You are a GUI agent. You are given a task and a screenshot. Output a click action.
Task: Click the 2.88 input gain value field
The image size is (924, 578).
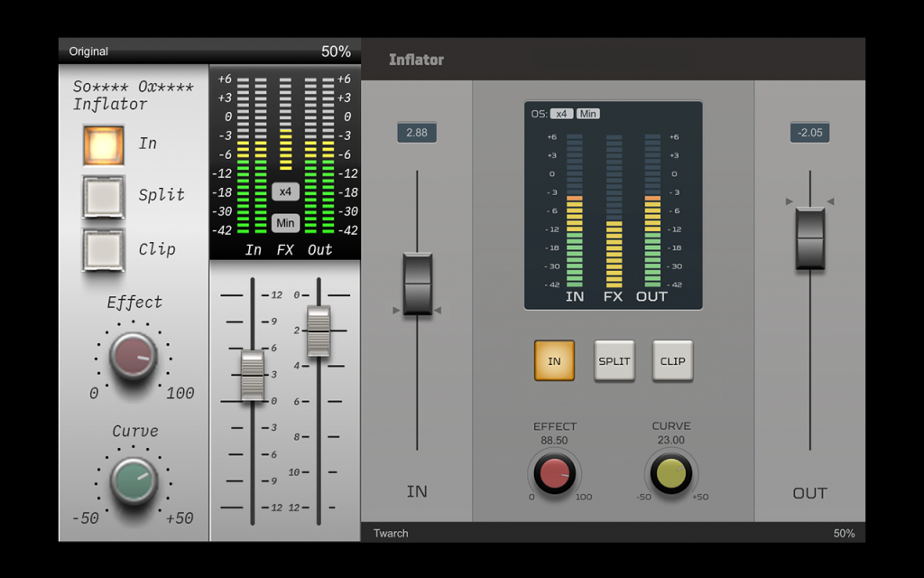(x=417, y=133)
